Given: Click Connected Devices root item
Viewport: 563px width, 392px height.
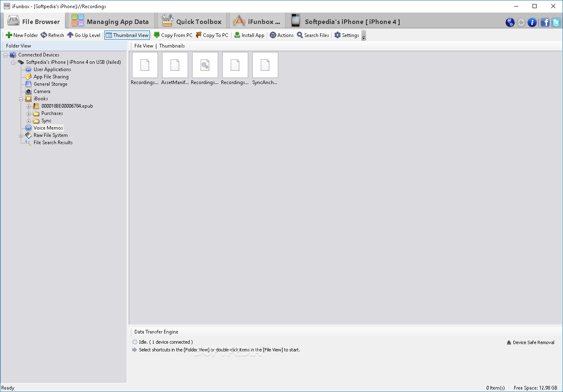Looking at the screenshot, I should [x=39, y=55].
